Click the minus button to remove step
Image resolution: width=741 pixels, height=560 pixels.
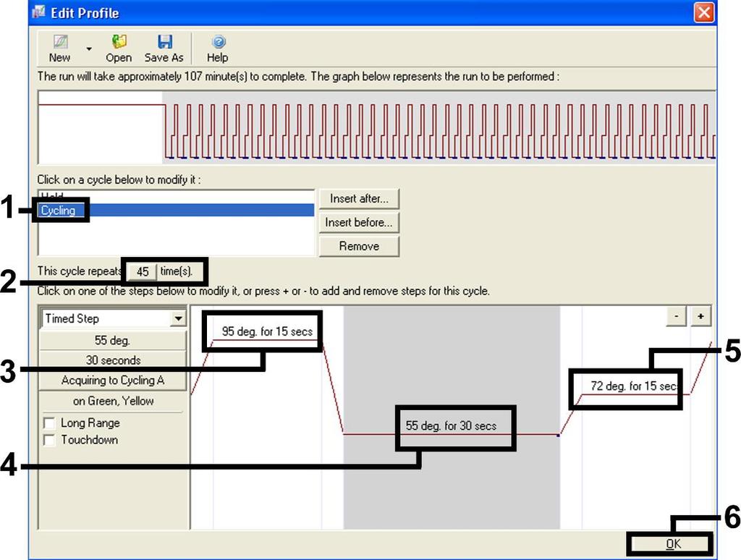[677, 316]
